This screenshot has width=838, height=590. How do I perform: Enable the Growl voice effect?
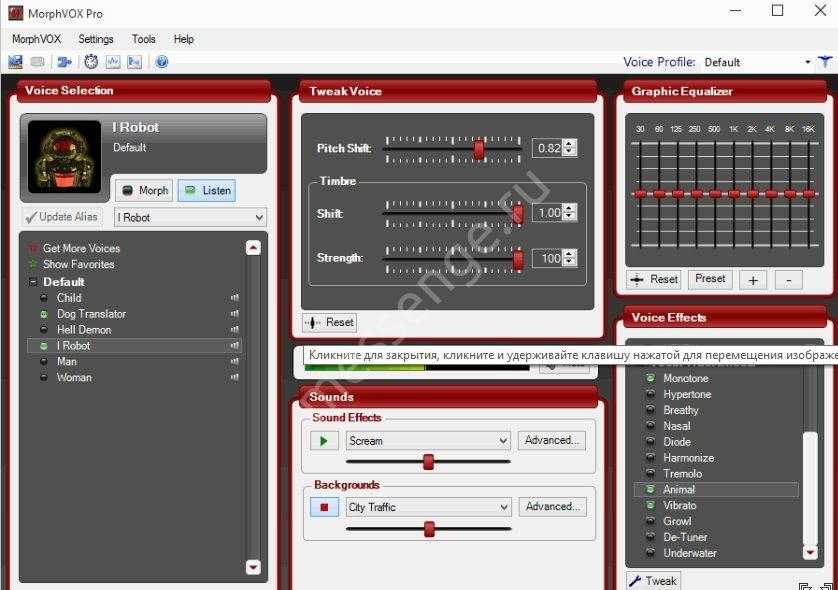pyautogui.click(x=677, y=521)
